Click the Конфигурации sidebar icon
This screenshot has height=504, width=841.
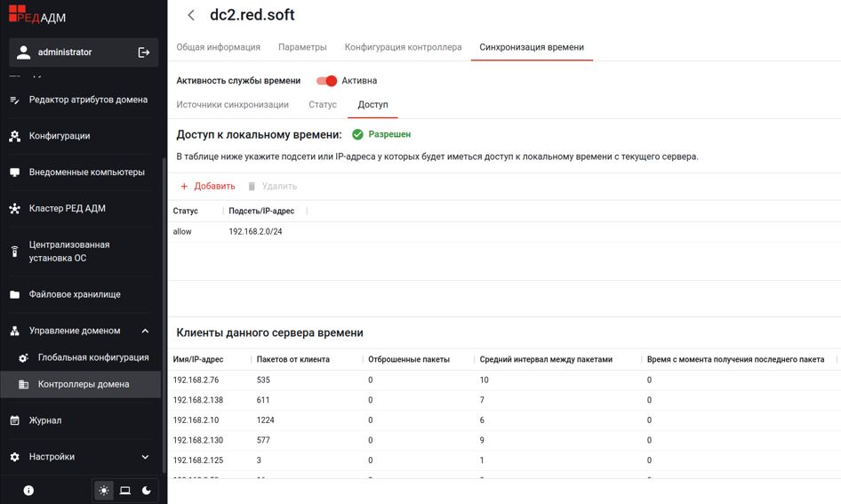pos(14,136)
